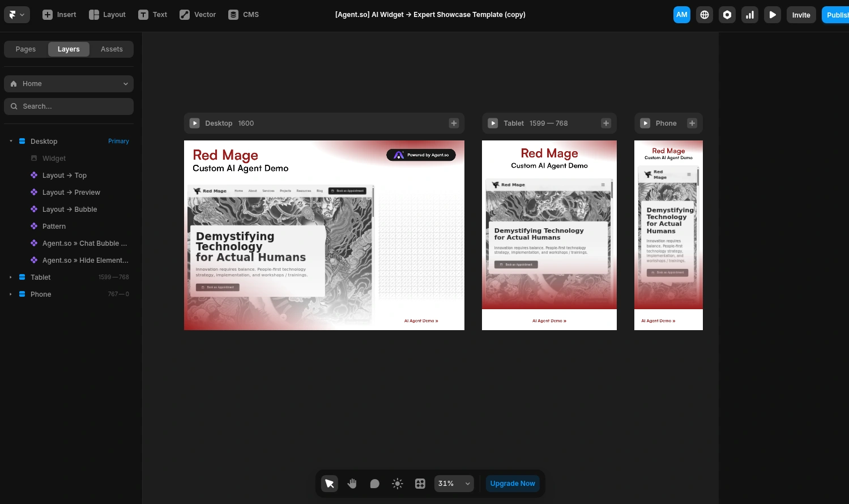Select the hand pan tool
Screen dimensions: 849x504
(x=352, y=484)
